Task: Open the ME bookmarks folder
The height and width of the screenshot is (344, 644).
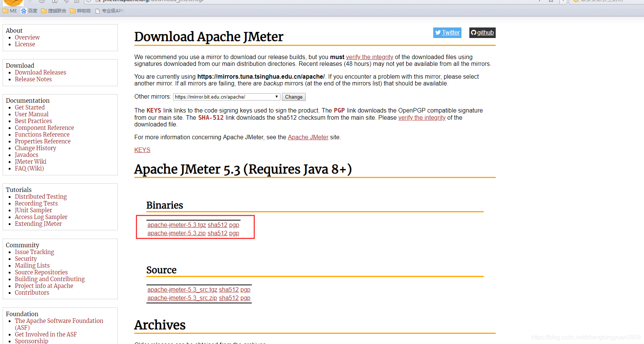Action: (10, 11)
